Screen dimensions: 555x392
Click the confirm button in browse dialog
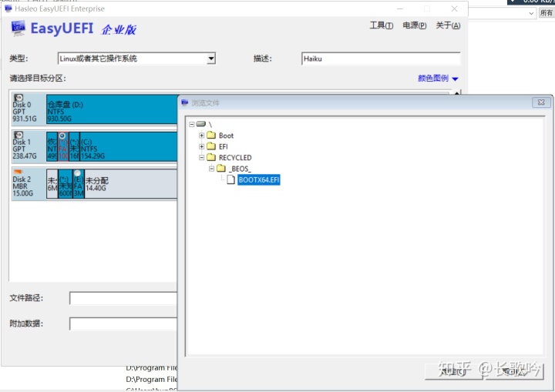point(454,371)
